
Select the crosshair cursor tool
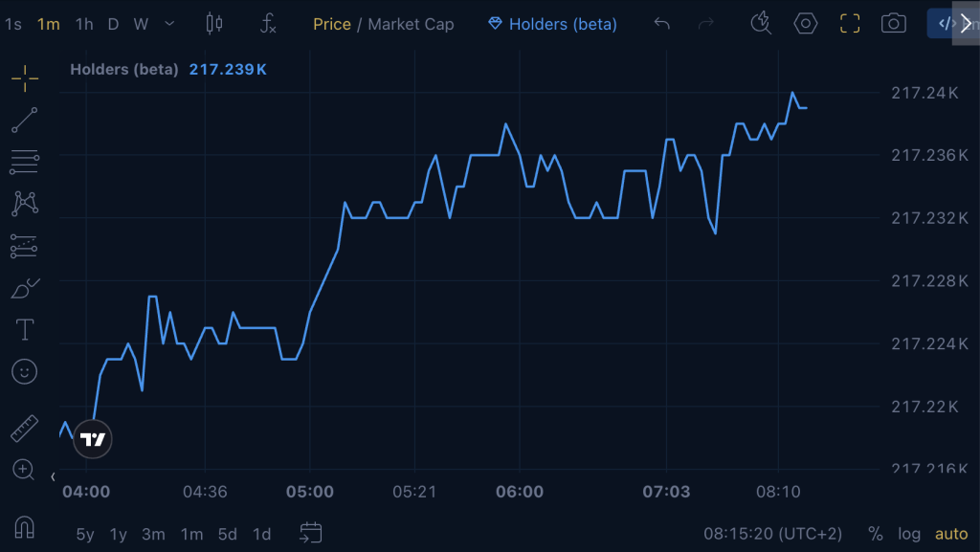coord(25,78)
